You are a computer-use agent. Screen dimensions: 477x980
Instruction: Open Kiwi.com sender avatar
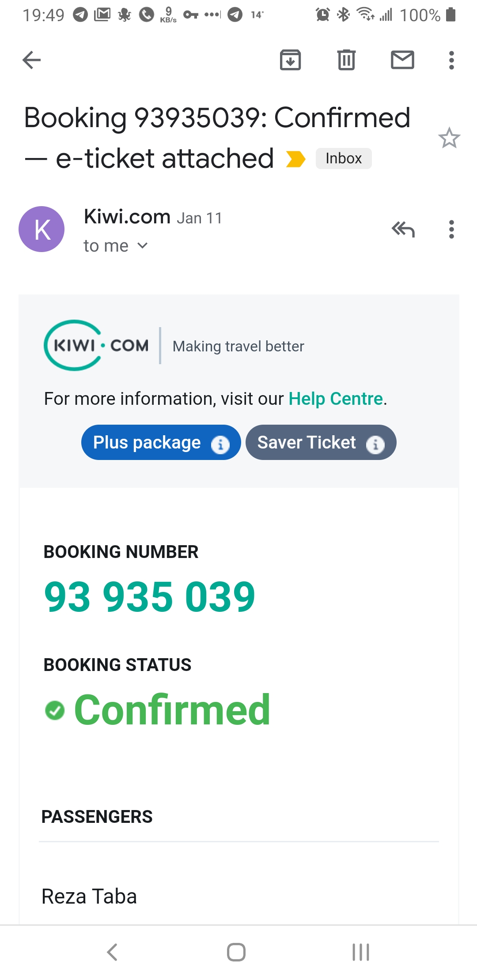[42, 229]
